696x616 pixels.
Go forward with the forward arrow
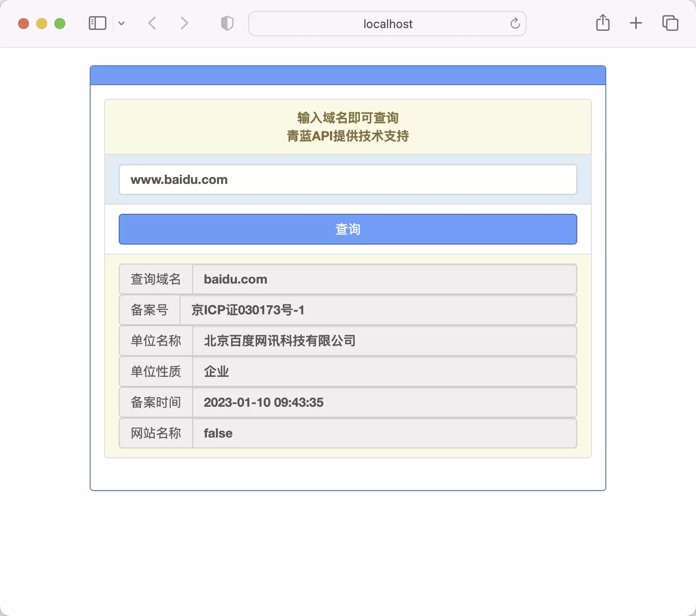coord(184,23)
